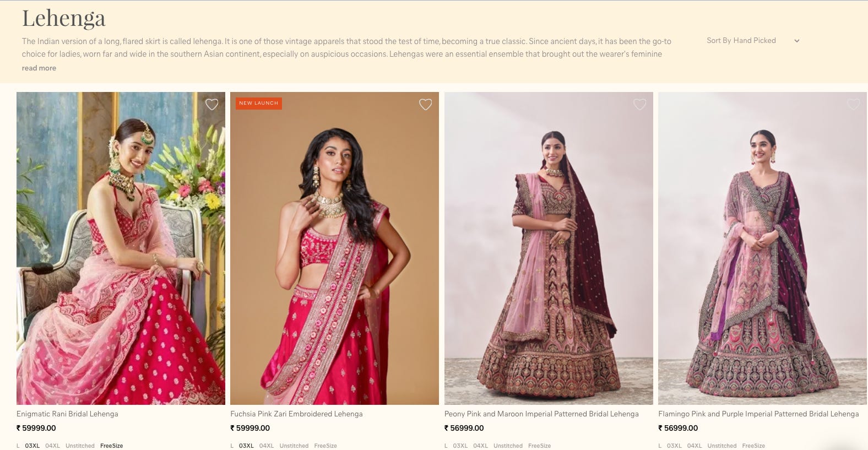The image size is (868, 450).
Task: Select 04XL size for Flamingo Pink Lehenga
Action: 695,446
